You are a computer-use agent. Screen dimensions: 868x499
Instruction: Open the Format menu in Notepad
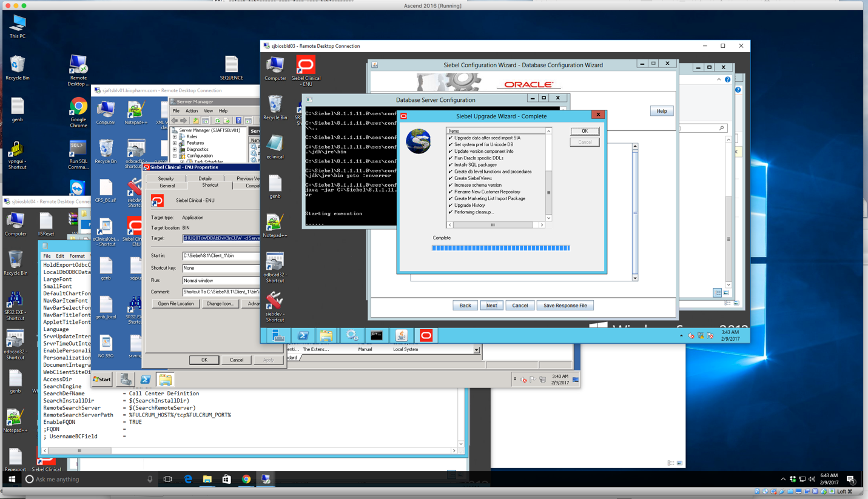click(x=77, y=256)
